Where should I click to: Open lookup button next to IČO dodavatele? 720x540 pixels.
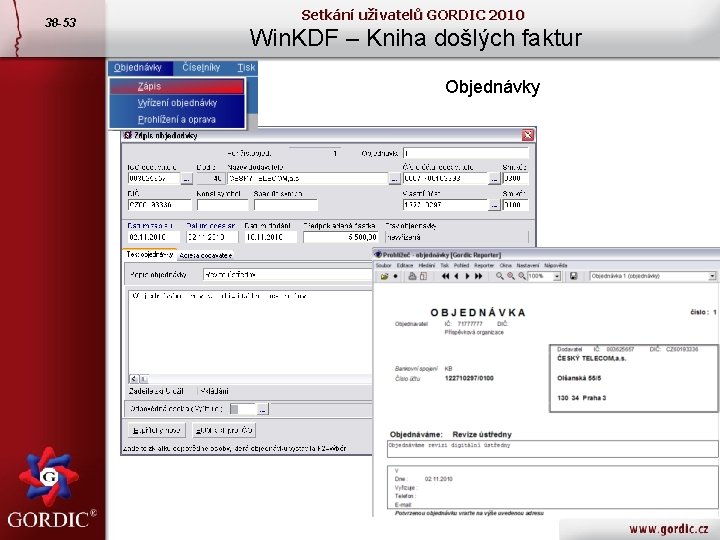coord(186,179)
